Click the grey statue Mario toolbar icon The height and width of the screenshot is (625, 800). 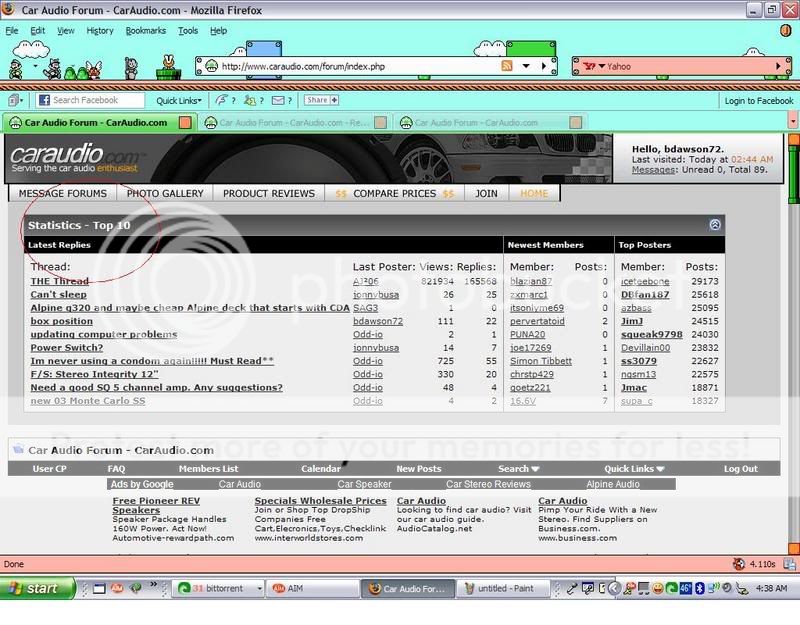click(131, 68)
